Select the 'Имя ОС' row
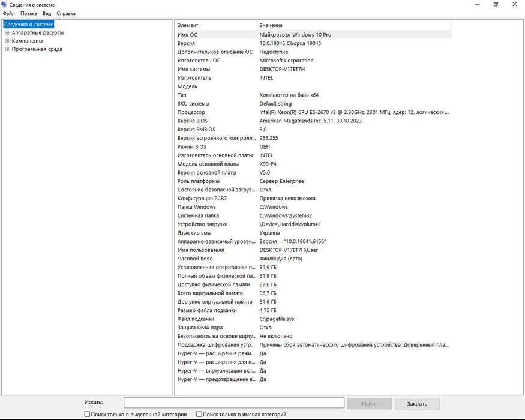This screenshot has width=525, height=420. pos(314,34)
